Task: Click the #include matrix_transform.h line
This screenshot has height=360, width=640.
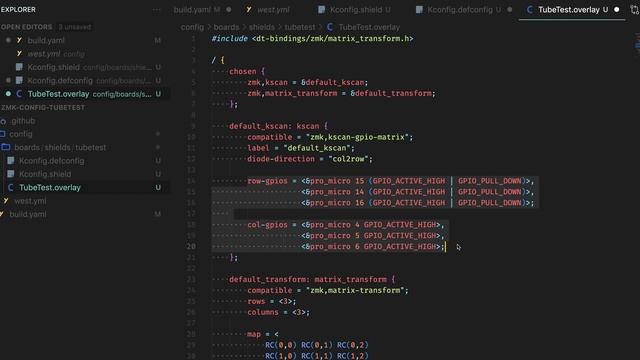Action: tap(312, 39)
